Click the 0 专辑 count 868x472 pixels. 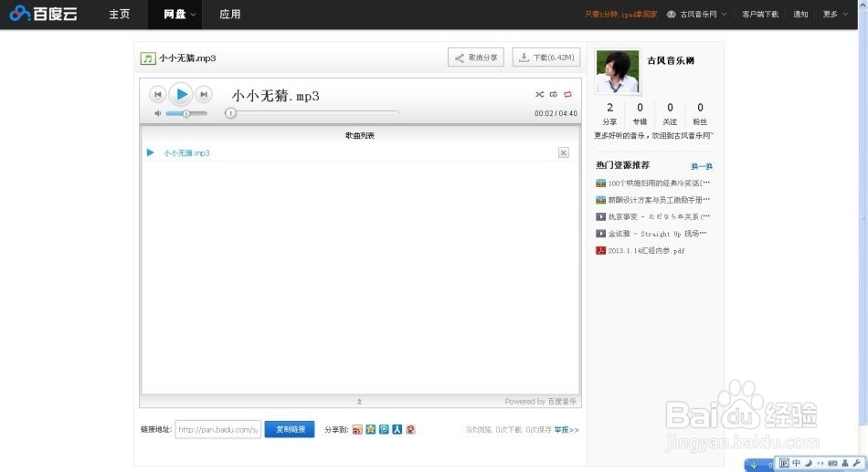point(640,113)
